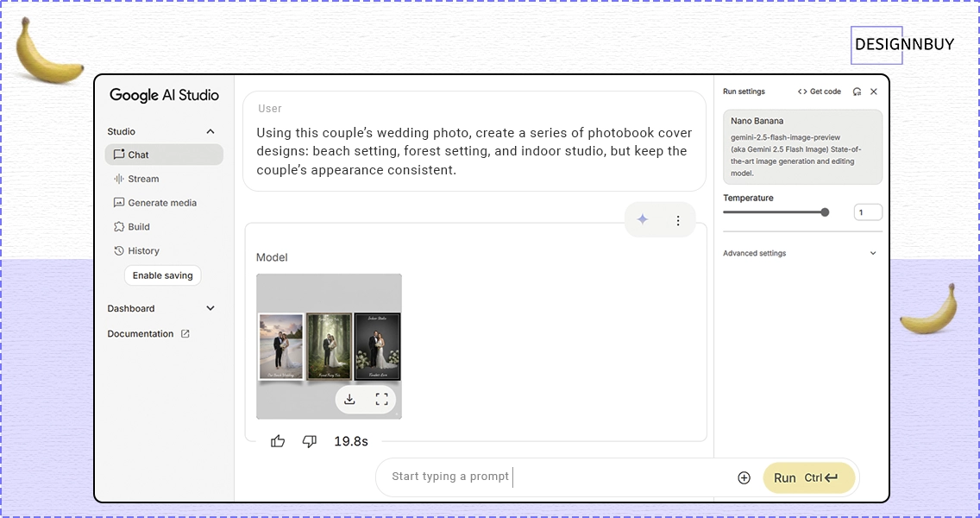This screenshot has width=980, height=518.
Task: Close the Run settings panel
Action: click(874, 92)
